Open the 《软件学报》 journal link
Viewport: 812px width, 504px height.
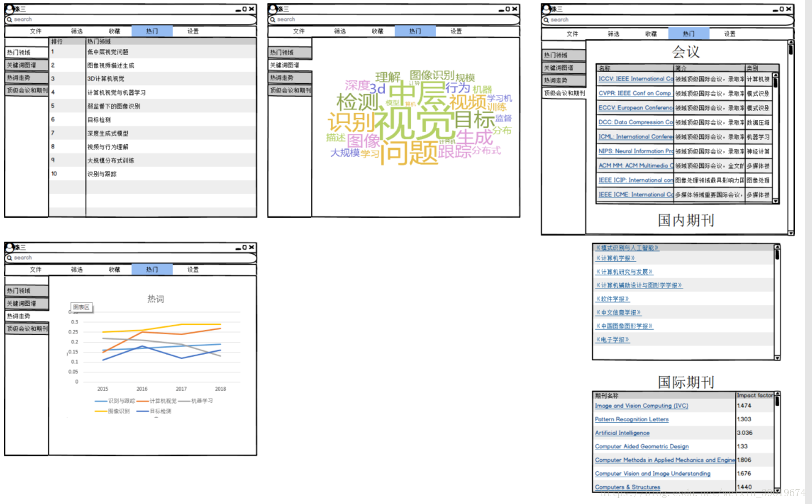613,299
